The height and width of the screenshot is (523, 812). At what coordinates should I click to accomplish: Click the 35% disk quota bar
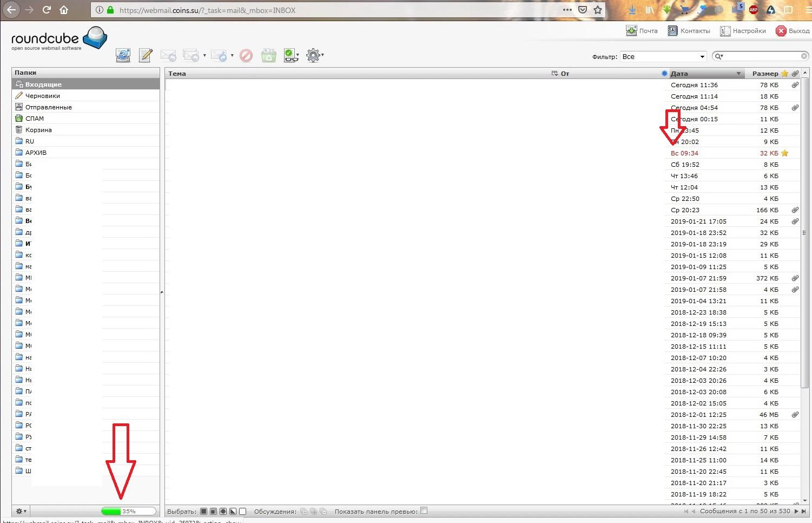click(x=128, y=511)
